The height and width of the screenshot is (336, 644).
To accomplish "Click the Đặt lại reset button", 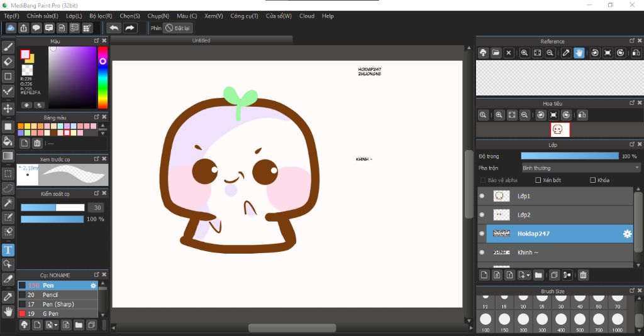I will [178, 28].
